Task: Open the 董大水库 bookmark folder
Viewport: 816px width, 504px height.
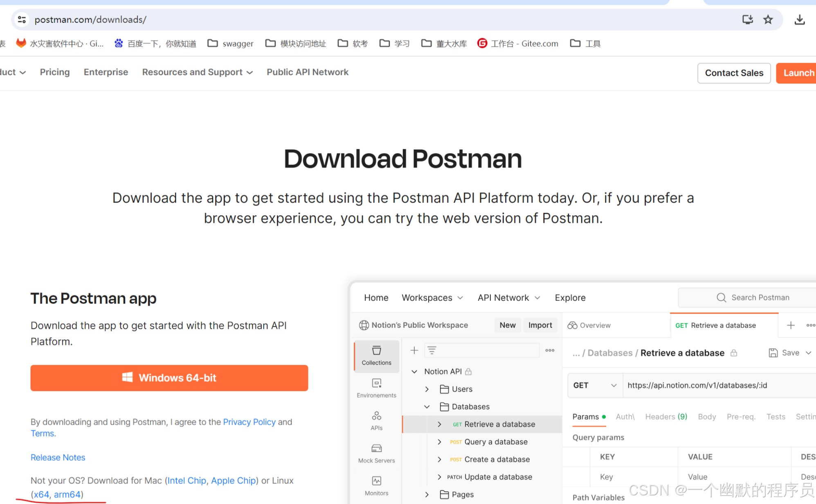Action: [x=444, y=43]
